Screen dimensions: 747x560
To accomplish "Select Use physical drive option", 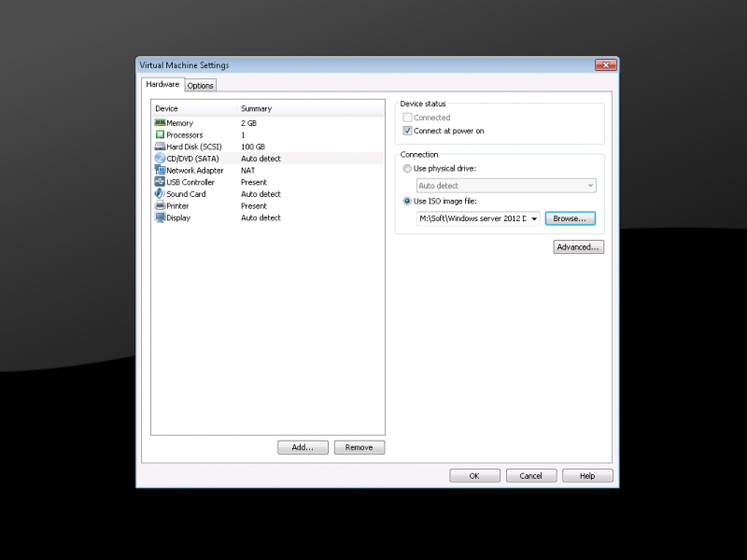I will click(407, 168).
